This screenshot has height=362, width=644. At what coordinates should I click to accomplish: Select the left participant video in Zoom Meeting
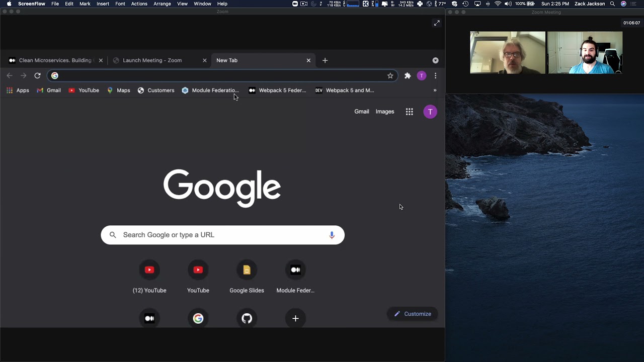click(508, 53)
